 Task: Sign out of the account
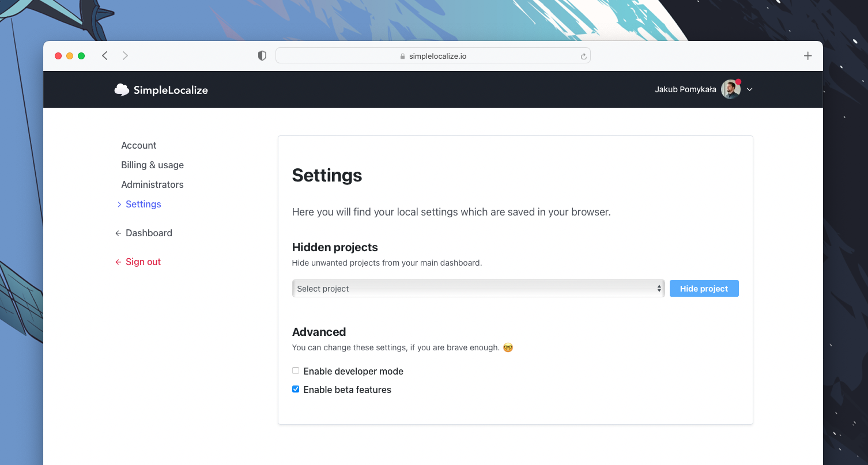(143, 262)
